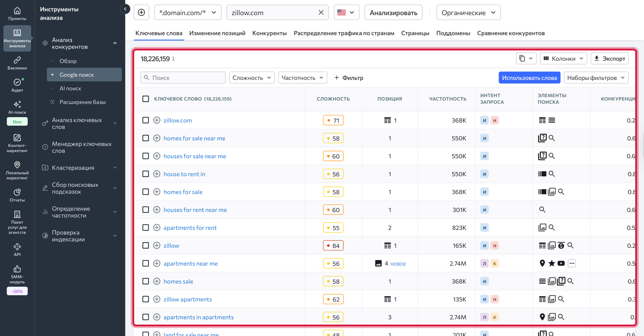Viewport: 644px width, 336px height.
Task: Click the copy results icon above the table
Action: point(523,58)
